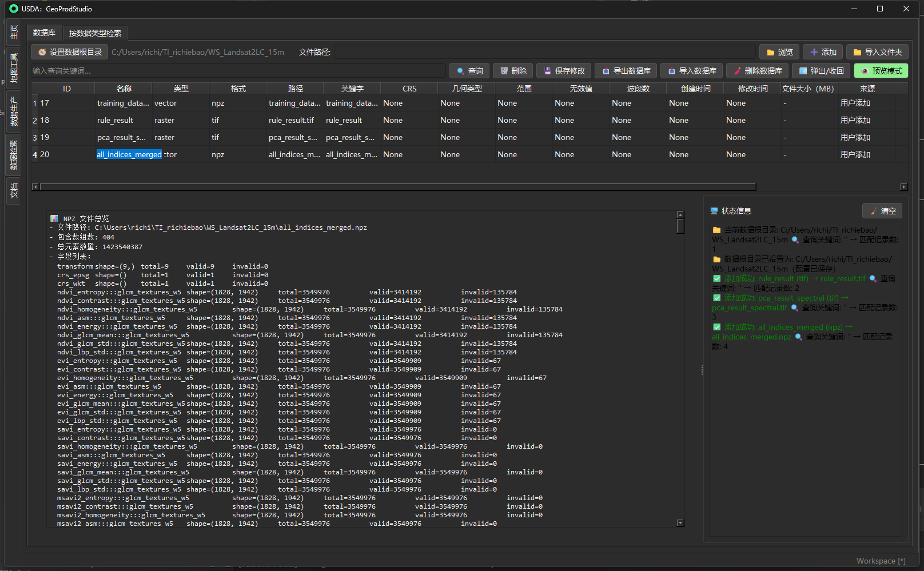Open the 数据生产 side tab

14,110
